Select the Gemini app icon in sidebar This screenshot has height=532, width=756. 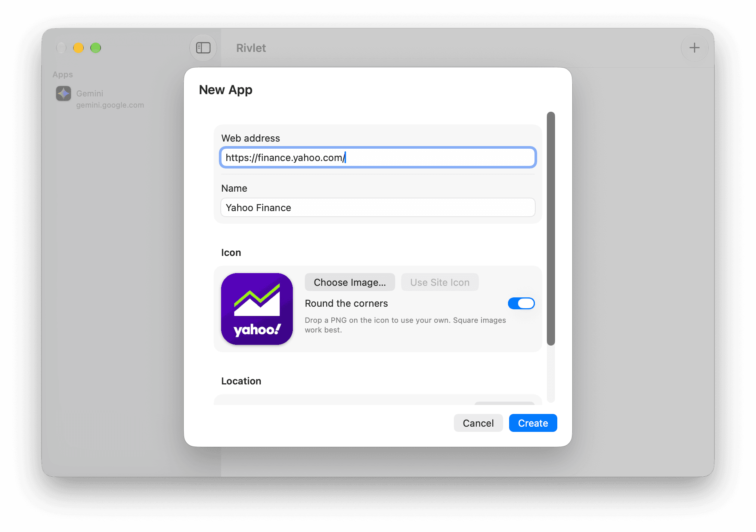coord(63,93)
